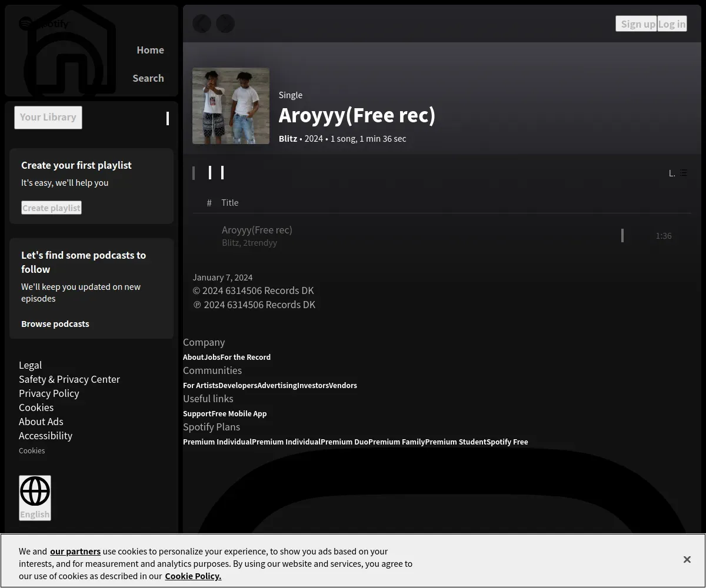Image resolution: width=706 pixels, height=588 pixels.
Task: Open 2trendyy artist in track row
Action: (260, 243)
